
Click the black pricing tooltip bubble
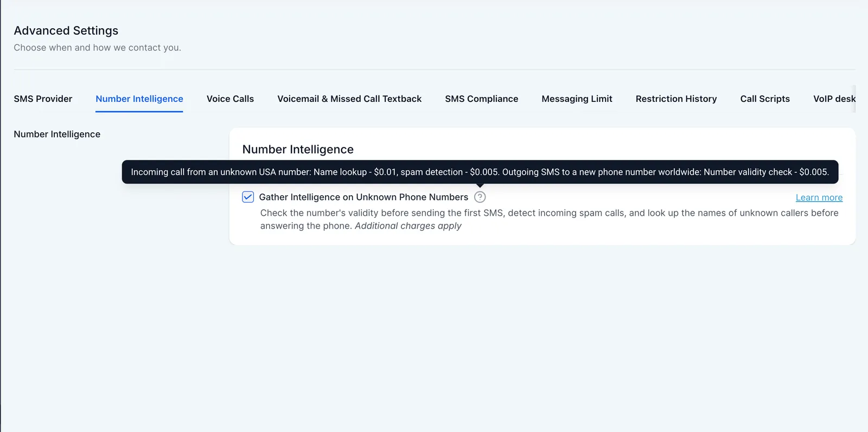[480, 172]
